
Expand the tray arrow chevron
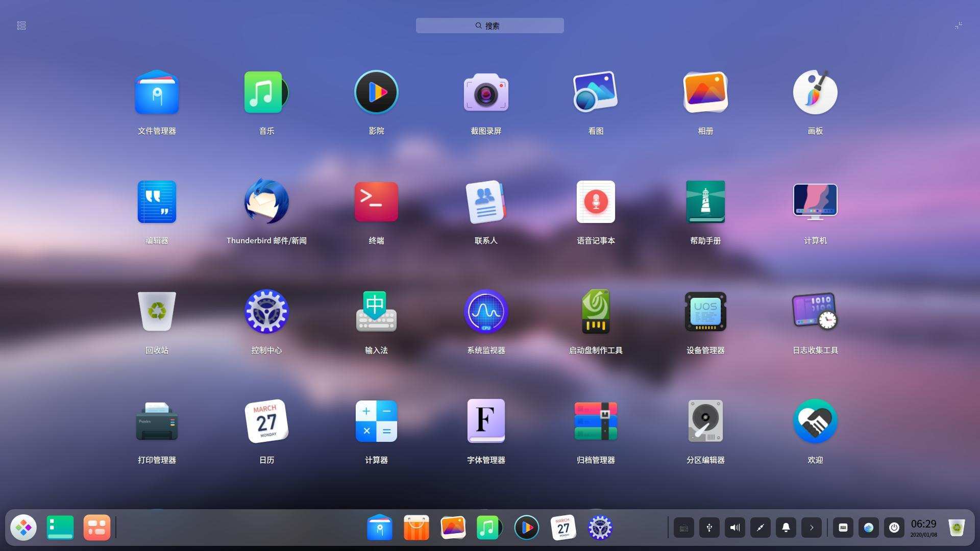(812, 528)
